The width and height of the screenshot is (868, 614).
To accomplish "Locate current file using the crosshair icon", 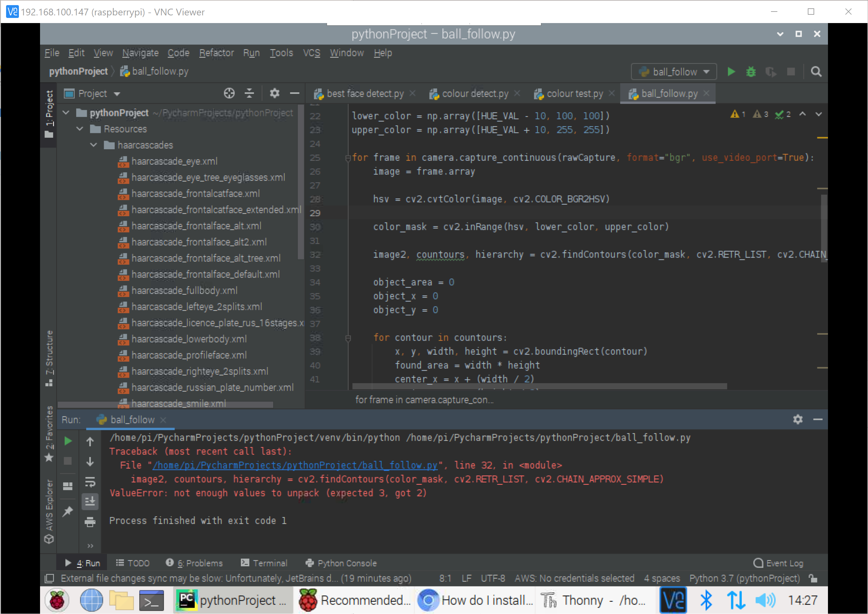I will pyautogui.click(x=229, y=94).
